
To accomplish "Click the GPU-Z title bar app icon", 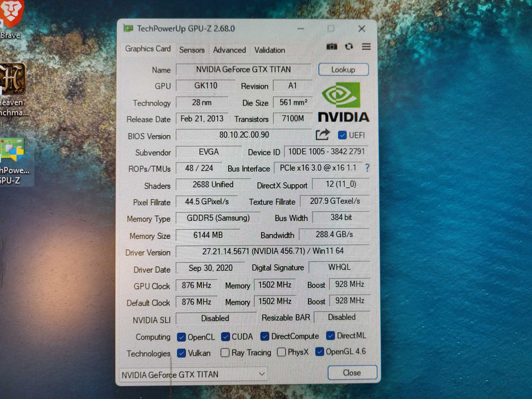I will click(x=128, y=28).
